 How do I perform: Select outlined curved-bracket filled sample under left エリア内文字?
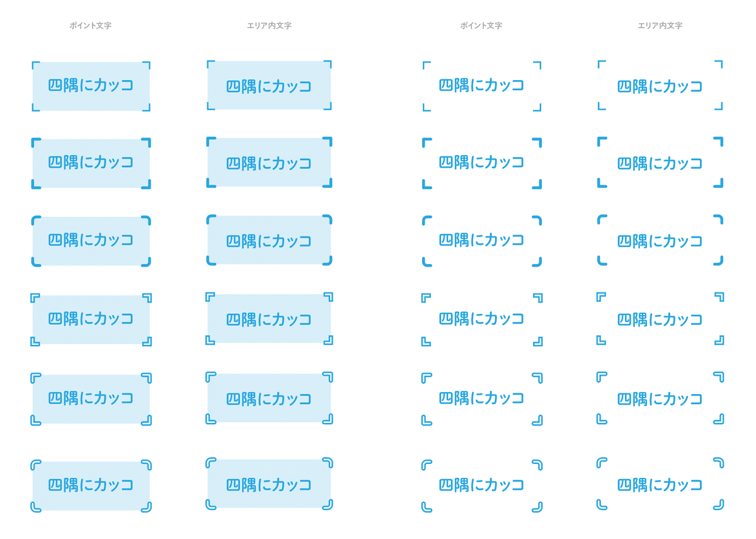[x=269, y=485]
